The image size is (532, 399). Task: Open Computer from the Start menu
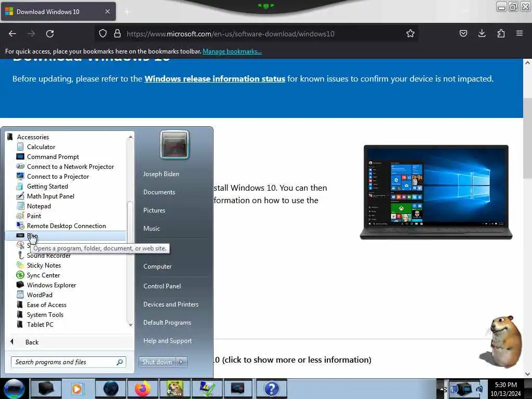(x=157, y=267)
